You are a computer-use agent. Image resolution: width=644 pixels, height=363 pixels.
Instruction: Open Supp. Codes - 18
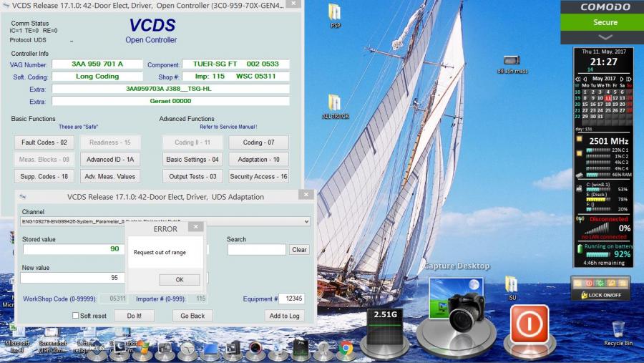(x=44, y=176)
